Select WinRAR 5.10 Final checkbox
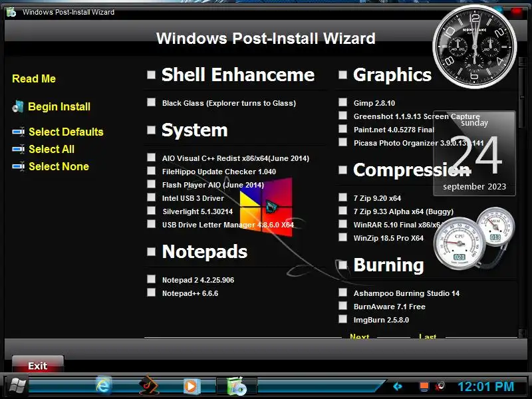This screenshot has width=532, height=399. click(x=342, y=224)
